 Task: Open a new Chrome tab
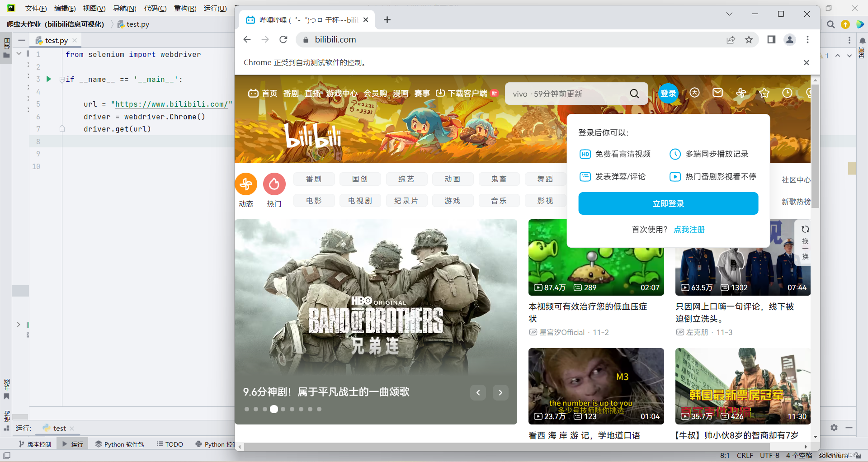[387, 20]
